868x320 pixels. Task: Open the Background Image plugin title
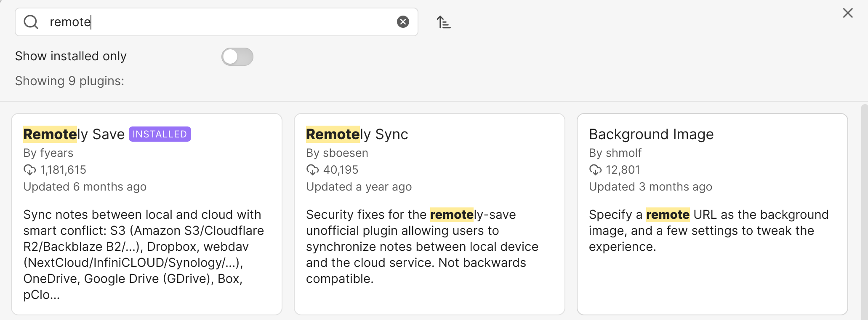651,134
